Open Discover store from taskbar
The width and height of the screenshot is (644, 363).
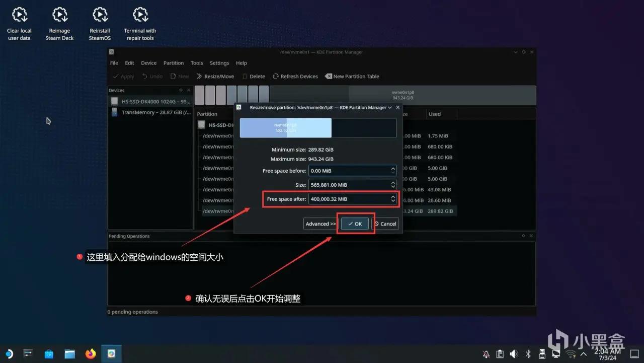[49, 354]
